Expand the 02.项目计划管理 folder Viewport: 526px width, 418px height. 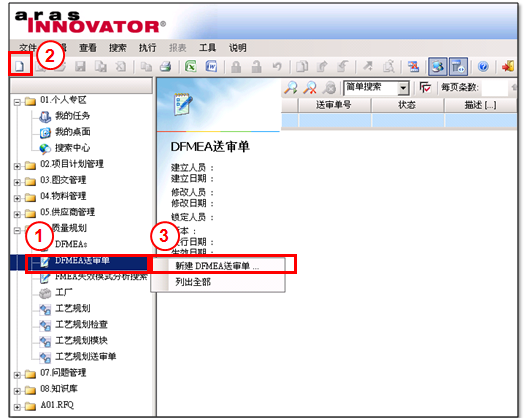point(17,165)
